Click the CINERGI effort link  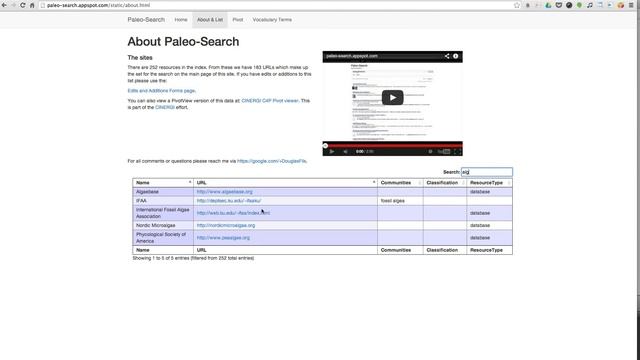click(x=164, y=107)
